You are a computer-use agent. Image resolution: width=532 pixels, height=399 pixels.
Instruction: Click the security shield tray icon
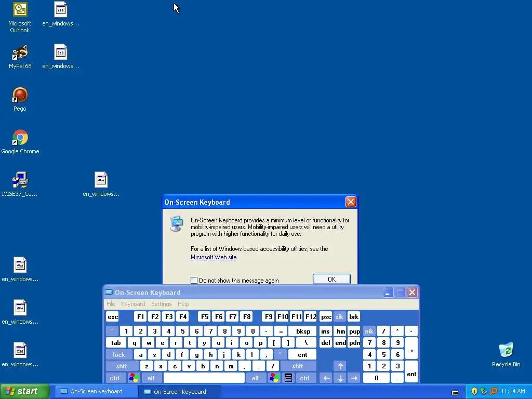(474, 391)
